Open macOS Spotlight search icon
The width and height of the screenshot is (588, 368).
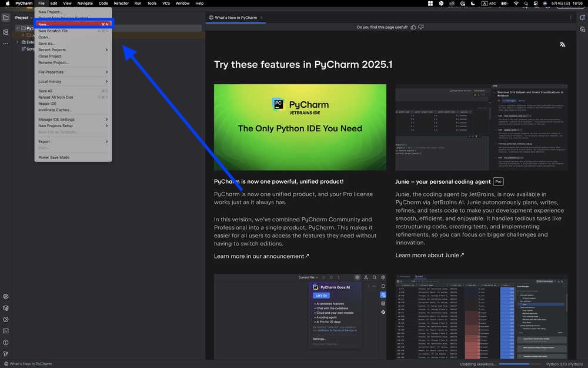(526, 4)
